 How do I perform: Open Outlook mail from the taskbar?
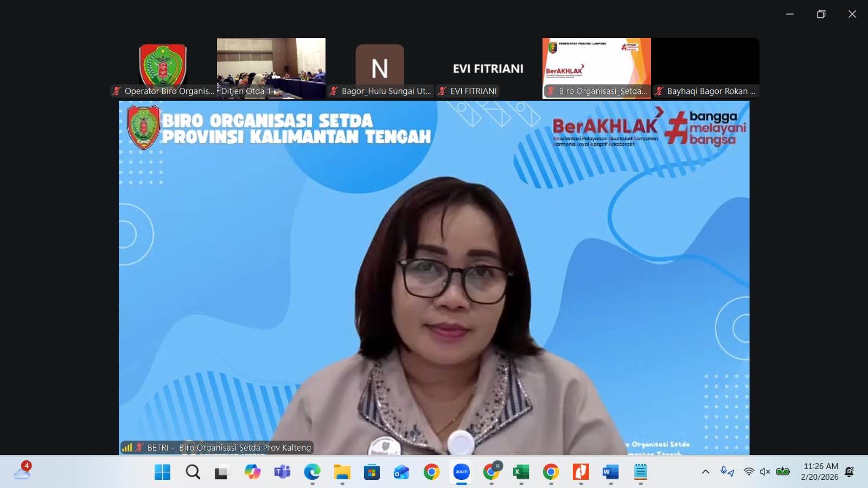tap(403, 471)
